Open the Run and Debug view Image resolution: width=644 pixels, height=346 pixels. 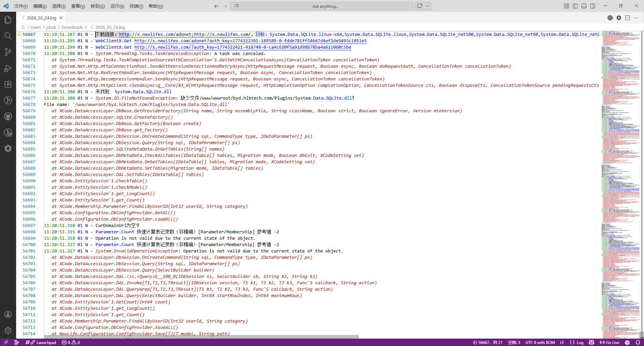click(x=8, y=68)
